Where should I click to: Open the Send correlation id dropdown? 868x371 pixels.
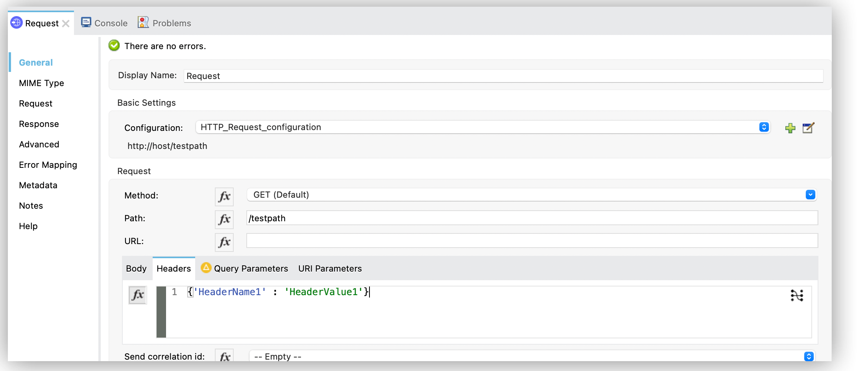click(532, 356)
